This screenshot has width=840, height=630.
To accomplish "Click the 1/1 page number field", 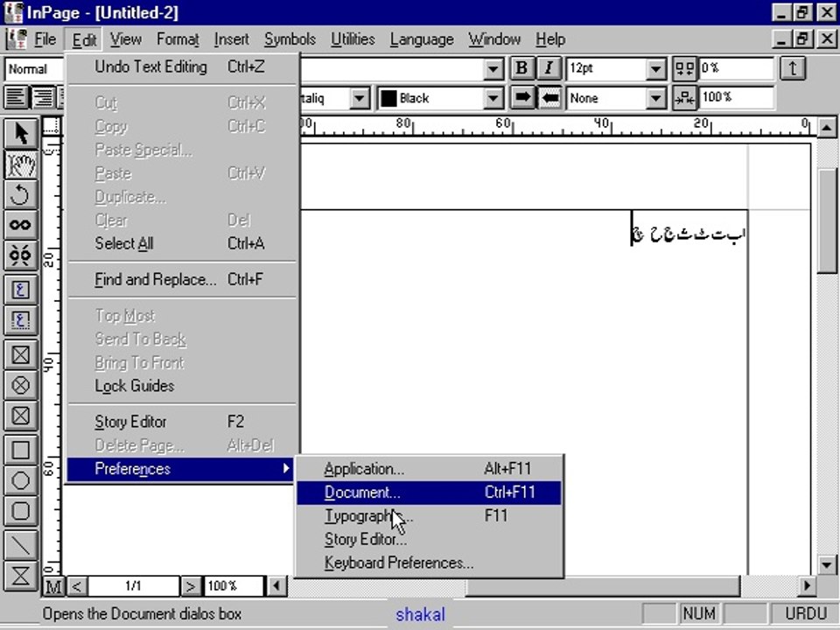I will [133, 586].
